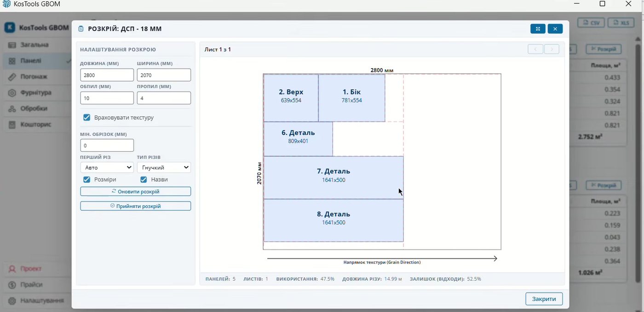Focus the Ширина (мм) input field

pyautogui.click(x=164, y=75)
